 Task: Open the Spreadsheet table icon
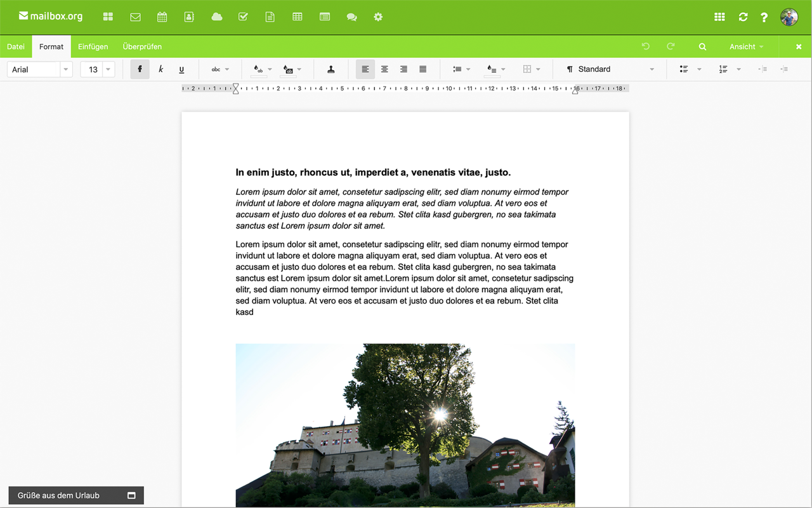click(297, 17)
